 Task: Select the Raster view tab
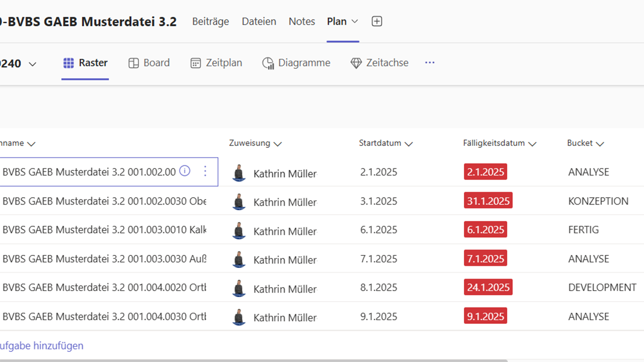pyautogui.click(x=86, y=63)
